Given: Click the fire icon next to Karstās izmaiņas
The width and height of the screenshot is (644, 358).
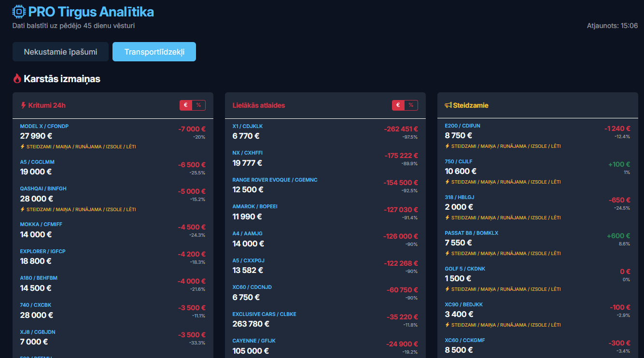Looking at the screenshot, I should [17, 79].
